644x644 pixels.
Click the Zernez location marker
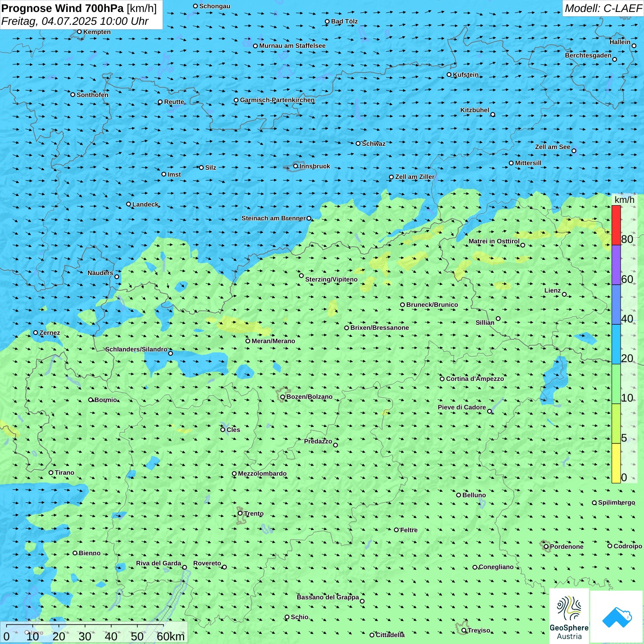coord(35,333)
